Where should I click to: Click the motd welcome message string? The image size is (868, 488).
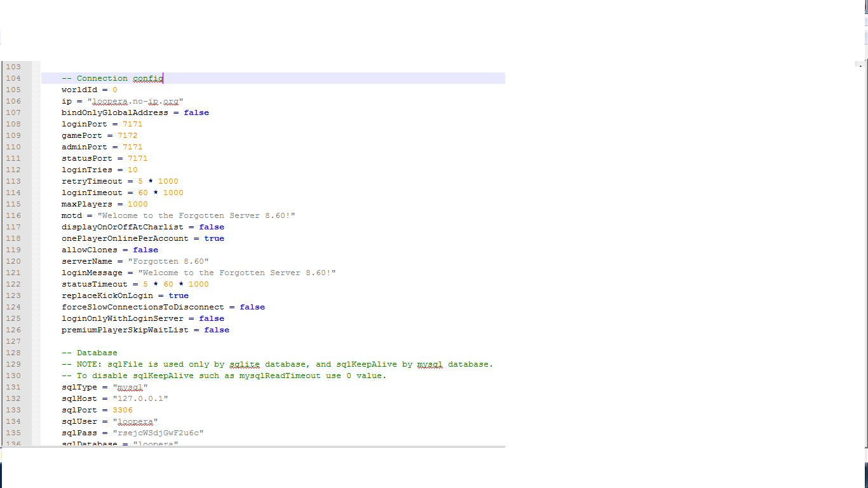196,215
